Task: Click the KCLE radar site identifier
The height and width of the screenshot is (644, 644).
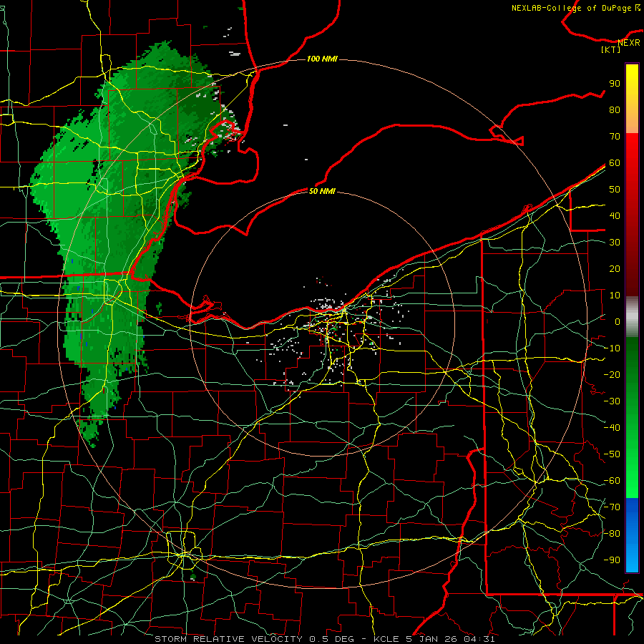Action: [x=386, y=639]
